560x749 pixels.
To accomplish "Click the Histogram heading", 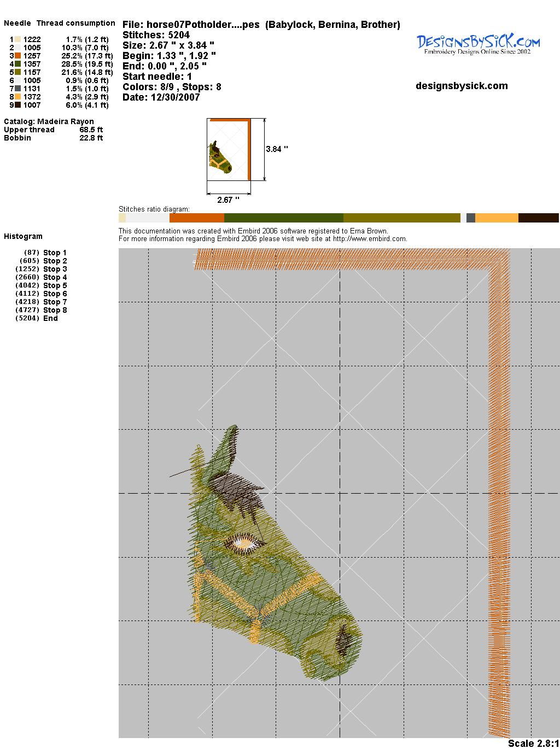I will point(23,236).
